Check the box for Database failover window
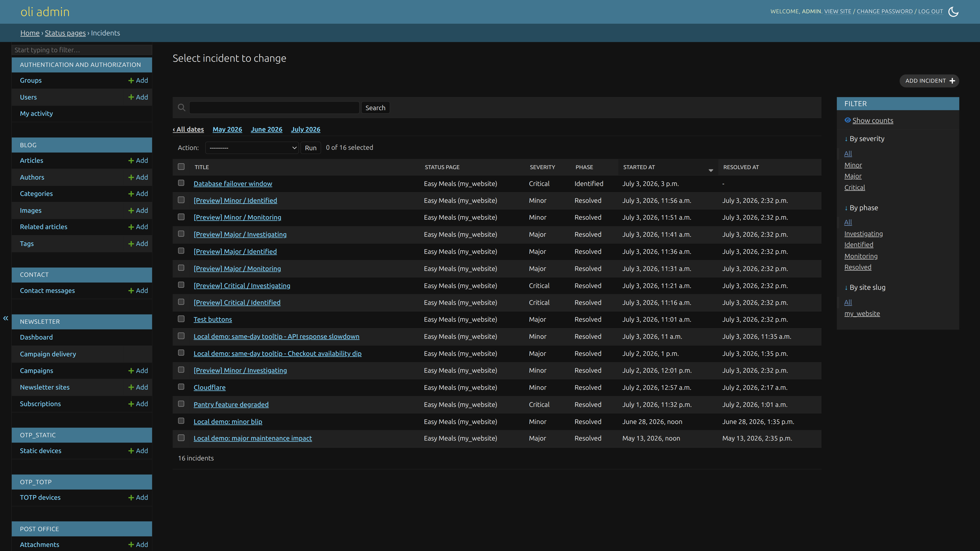Image resolution: width=980 pixels, height=551 pixels. point(181,183)
